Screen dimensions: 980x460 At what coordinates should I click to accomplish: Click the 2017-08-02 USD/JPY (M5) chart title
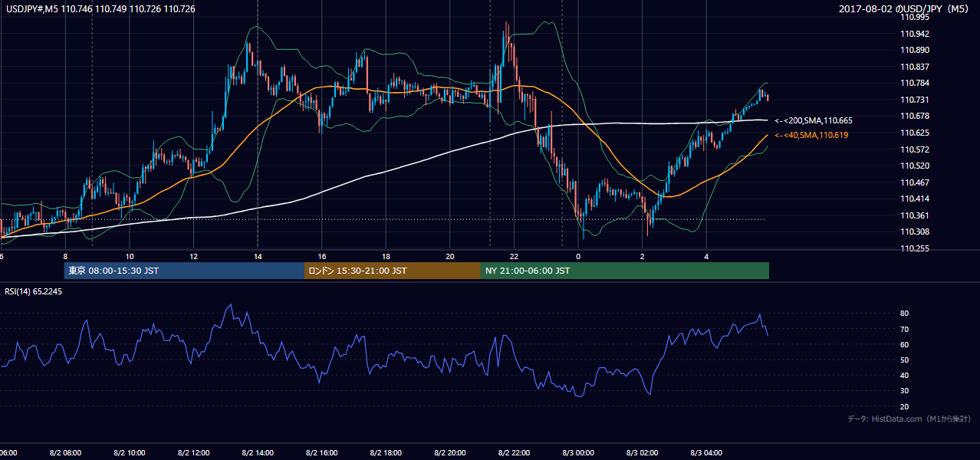pos(906,8)
